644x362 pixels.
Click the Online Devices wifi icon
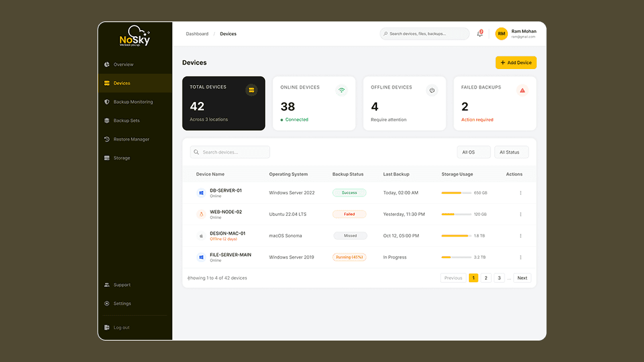(x=341, y=90)
